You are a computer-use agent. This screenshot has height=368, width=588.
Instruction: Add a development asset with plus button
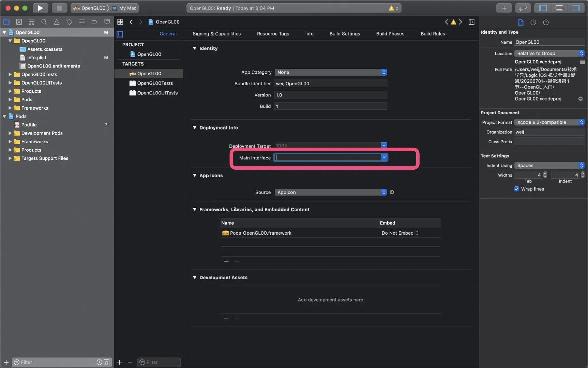point(226,319)
